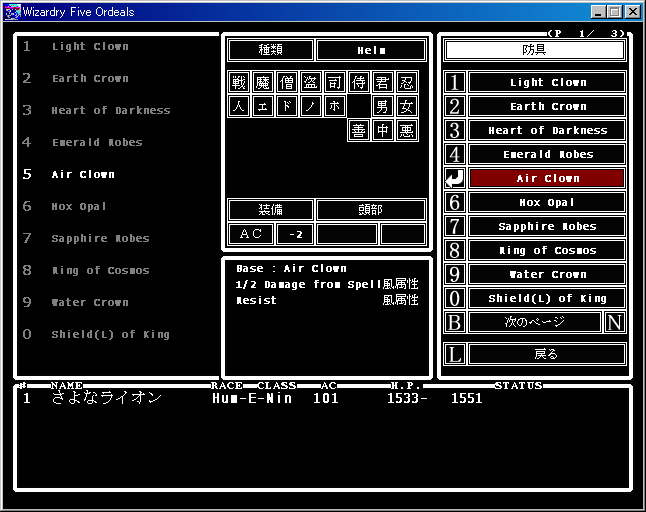Image resolution: width=646 pixels, height=512 pixels.
Task: Click number key 9 button in menu
Action: (455, 274)
